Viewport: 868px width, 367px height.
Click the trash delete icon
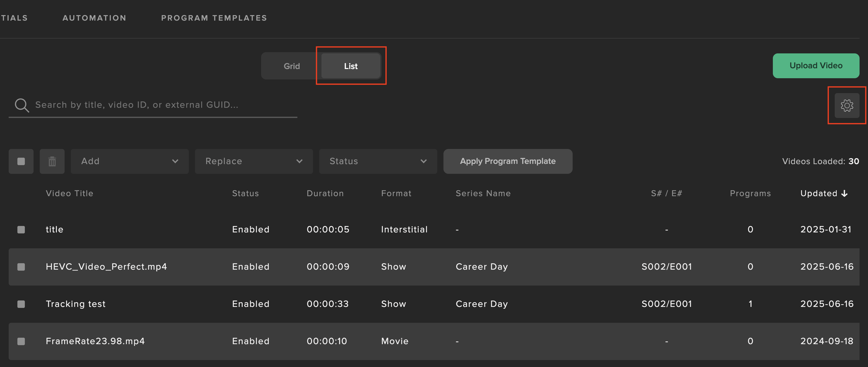[x=52, y=162]
